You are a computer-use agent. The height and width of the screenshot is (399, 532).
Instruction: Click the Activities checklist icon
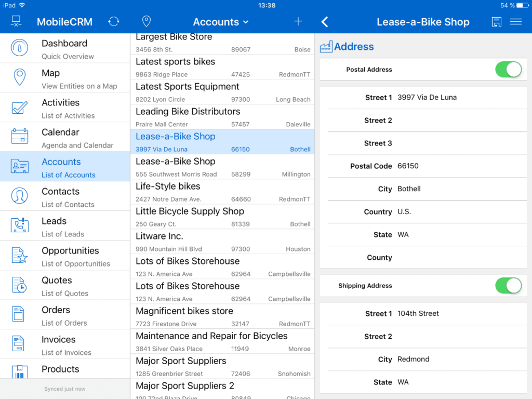(x=19, y=107)
